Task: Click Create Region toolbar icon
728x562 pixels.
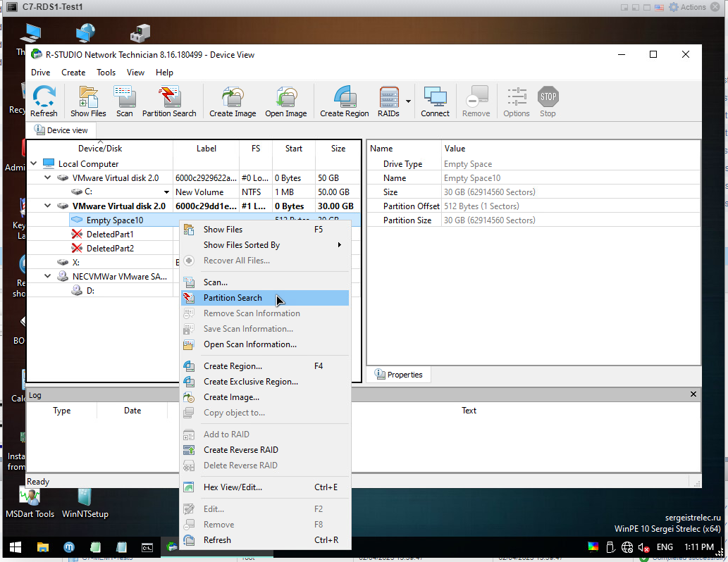Action: (344, 101)
